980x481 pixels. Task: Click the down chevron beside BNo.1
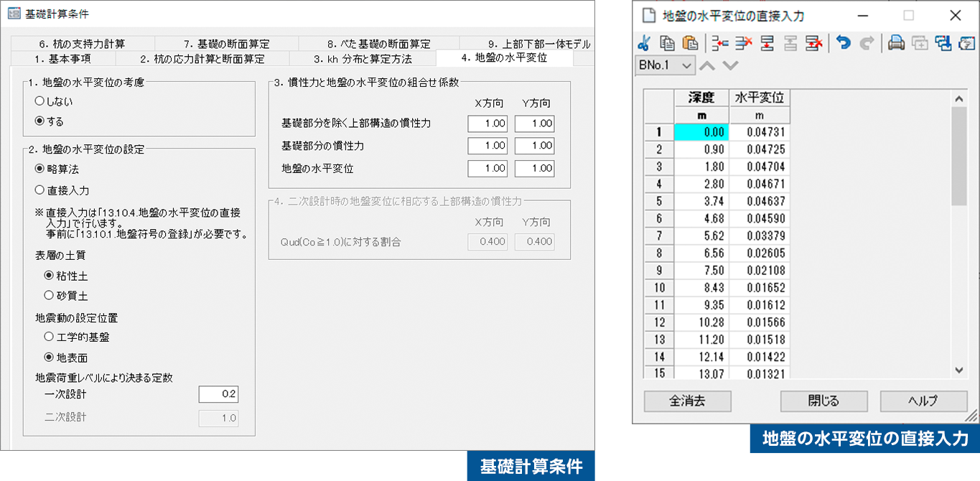(730, 65)
